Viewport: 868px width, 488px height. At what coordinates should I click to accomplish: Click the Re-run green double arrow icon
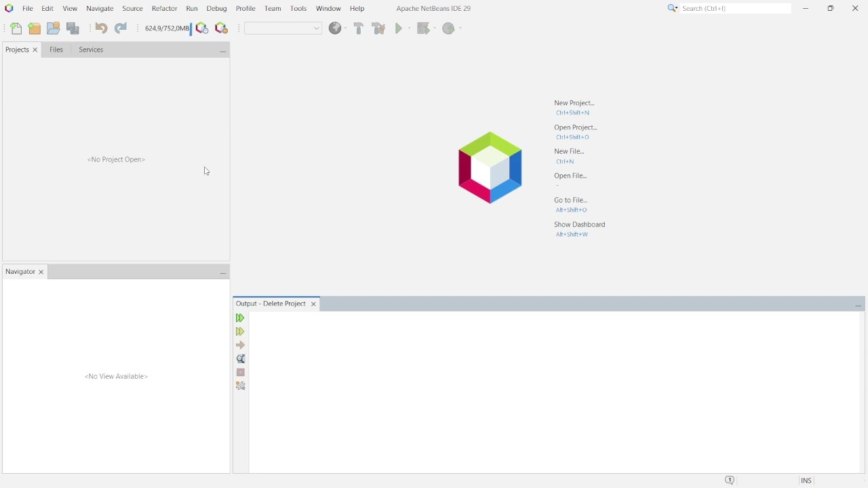pos(240,319)
